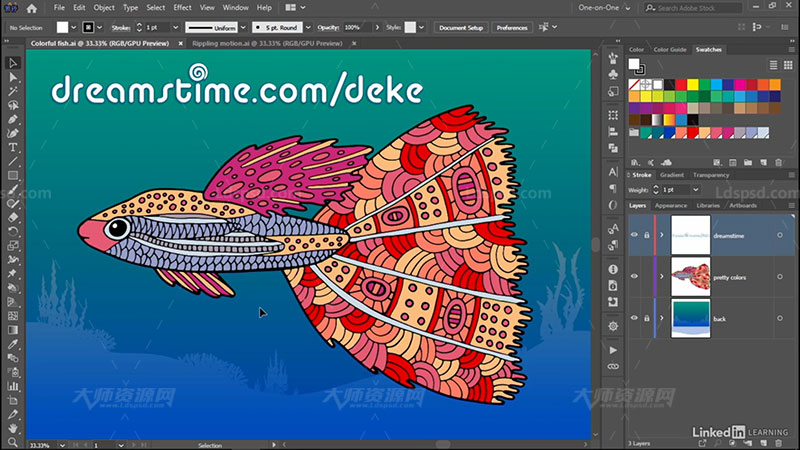Select the Artboard tool

[13, 401]
